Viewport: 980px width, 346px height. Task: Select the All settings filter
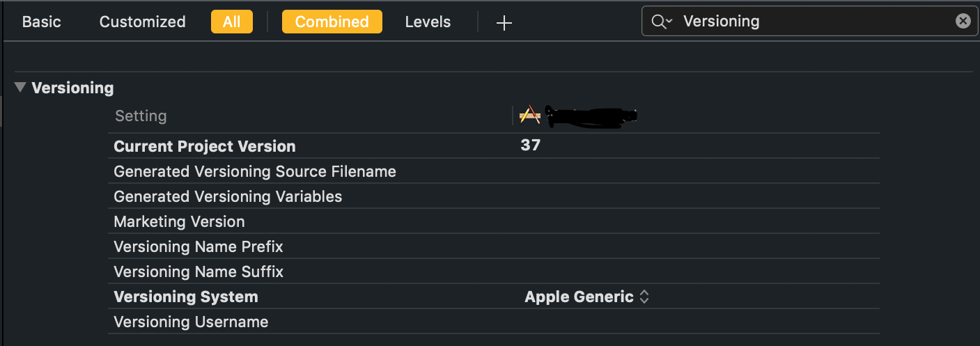coord(231,22)
